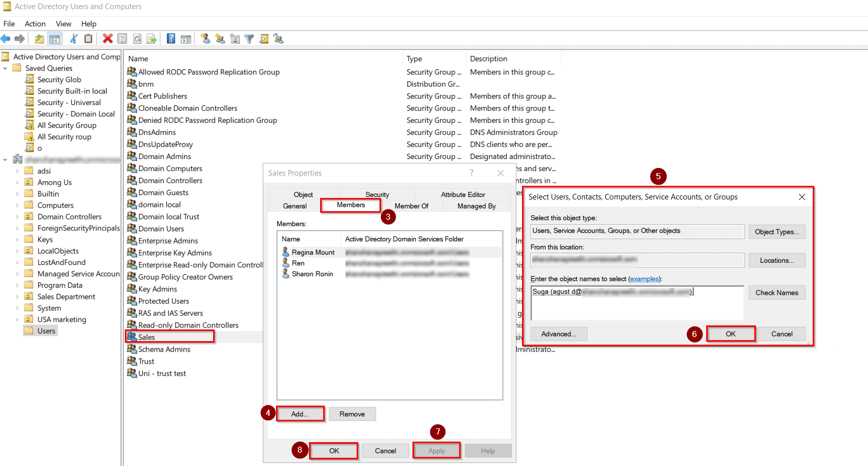Open the Action menu
The image size is (868, 466).
[34, 23]
